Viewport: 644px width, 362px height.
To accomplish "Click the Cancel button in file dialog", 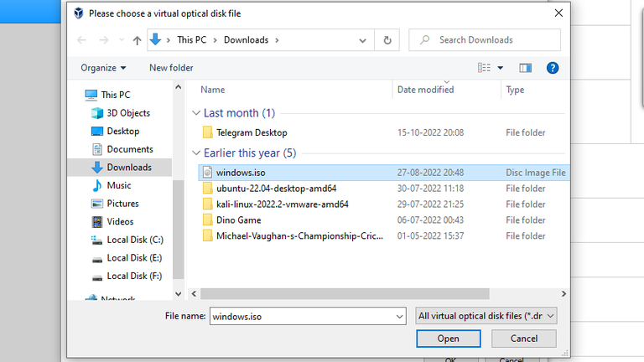I will click(523, 339).
